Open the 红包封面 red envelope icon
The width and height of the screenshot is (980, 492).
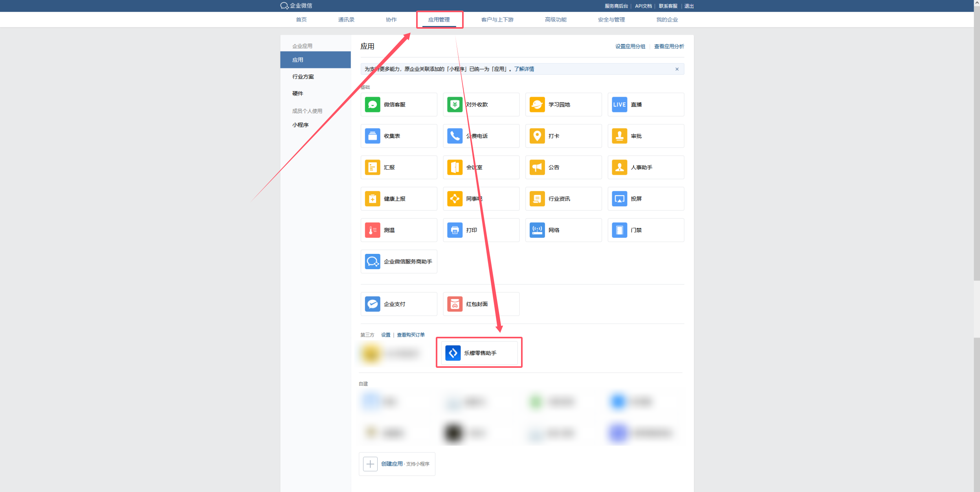click(455, 304)
